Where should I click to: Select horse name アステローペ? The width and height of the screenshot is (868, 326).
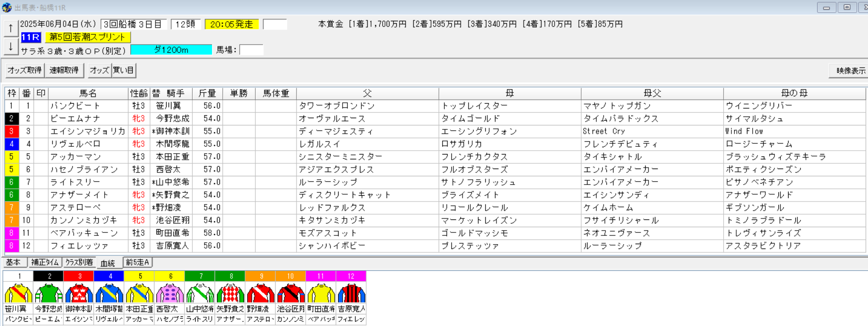coord(75,208)
